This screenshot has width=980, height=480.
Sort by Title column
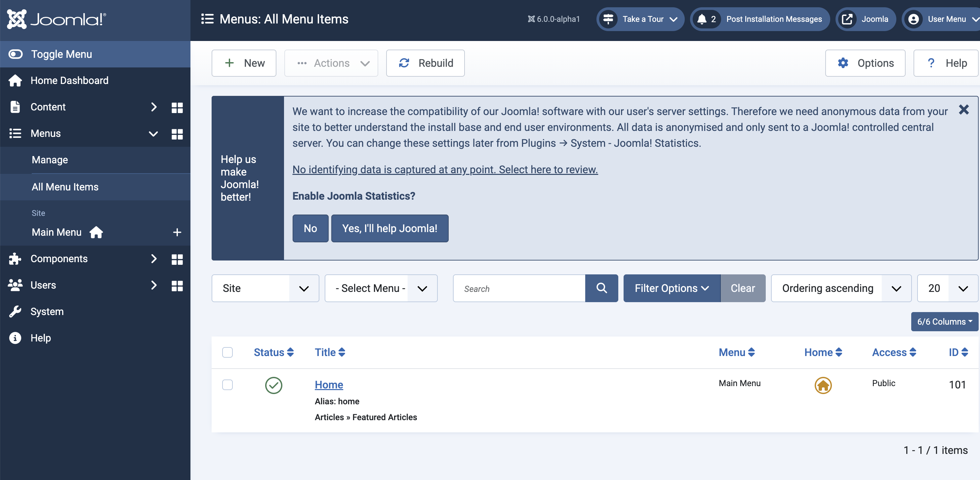click(x=330, y=352)
